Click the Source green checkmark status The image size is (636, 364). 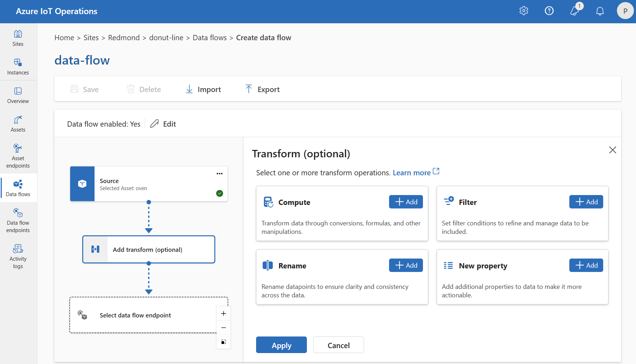pos(219,193)
